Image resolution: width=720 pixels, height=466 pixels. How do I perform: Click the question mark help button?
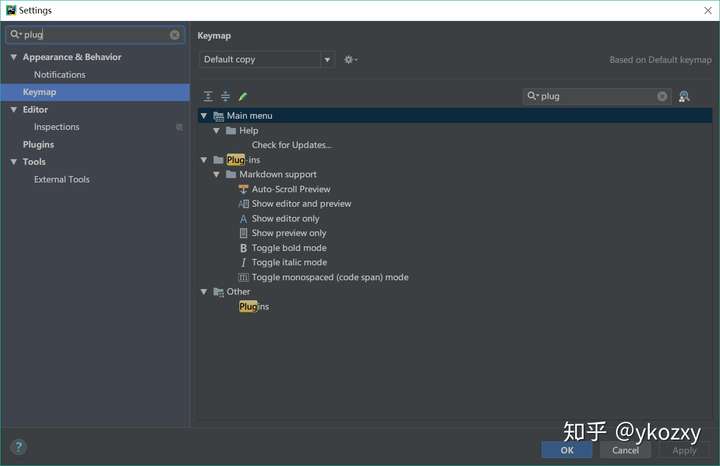pos(18,447)
